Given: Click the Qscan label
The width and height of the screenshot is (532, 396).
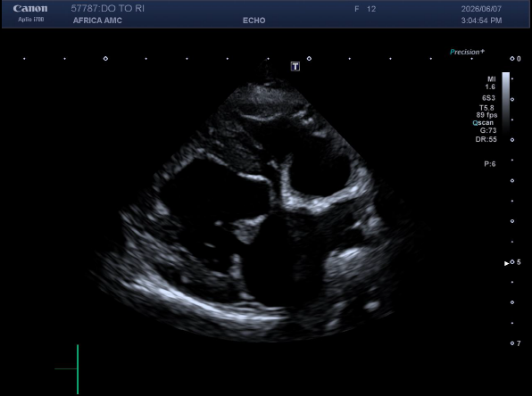Looking at the screenshot, I should coord(483,123).
